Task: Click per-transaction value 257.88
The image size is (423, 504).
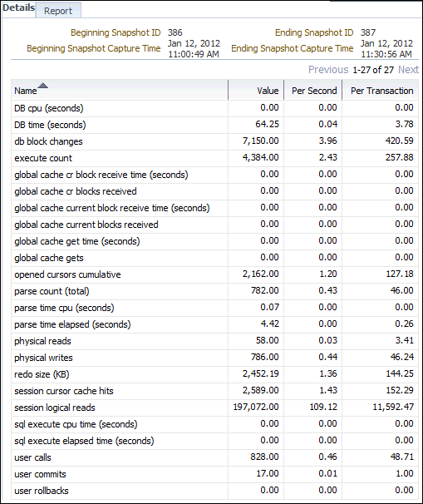Action: tap(400, 157)
